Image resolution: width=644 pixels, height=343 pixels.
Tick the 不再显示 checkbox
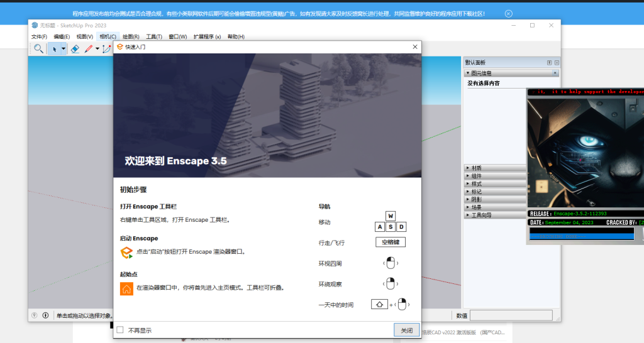click(x=120, y=330)
